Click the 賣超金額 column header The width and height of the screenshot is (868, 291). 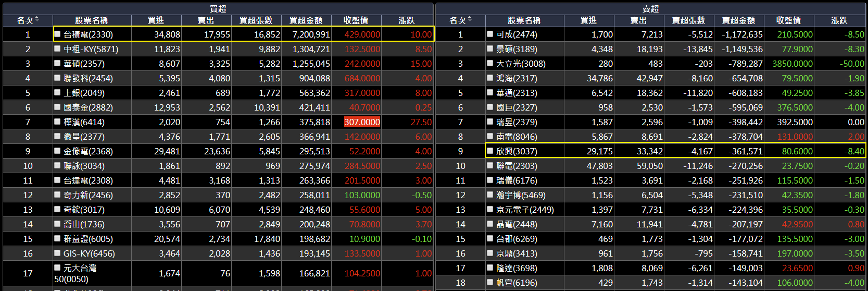click(738, 20)
